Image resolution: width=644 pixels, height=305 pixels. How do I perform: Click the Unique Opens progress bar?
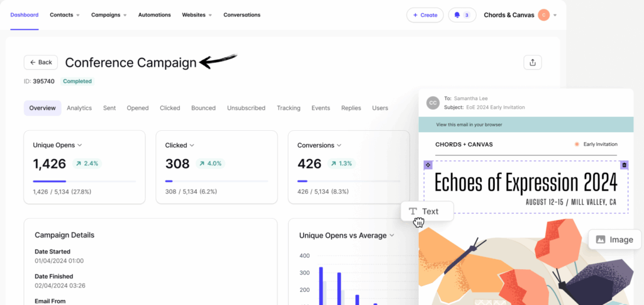click(84, 181)
